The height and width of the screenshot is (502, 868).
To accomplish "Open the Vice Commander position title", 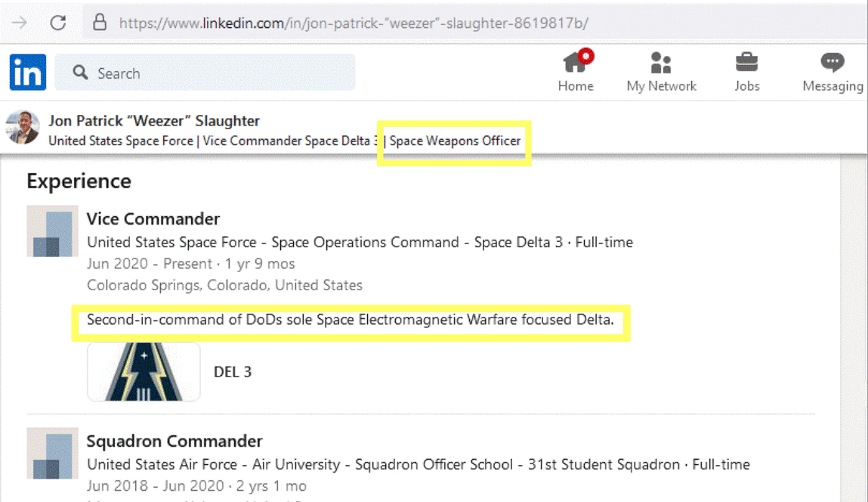I will [x=153, y=218].
